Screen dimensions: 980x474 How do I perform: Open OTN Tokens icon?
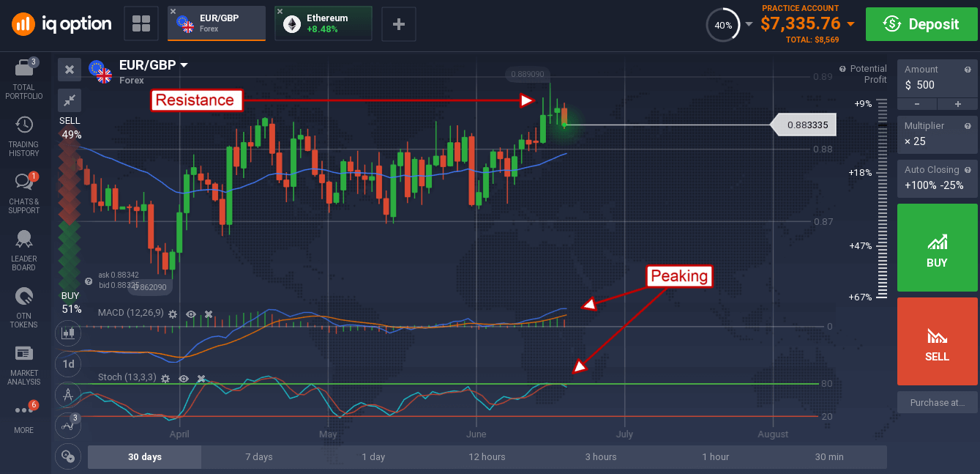point(24,297)
